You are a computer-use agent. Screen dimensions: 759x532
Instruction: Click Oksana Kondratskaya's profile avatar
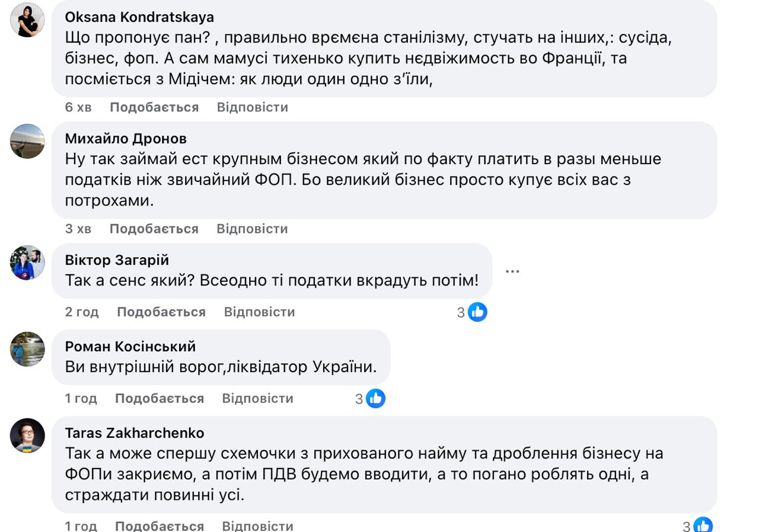[x=27, y=20]
